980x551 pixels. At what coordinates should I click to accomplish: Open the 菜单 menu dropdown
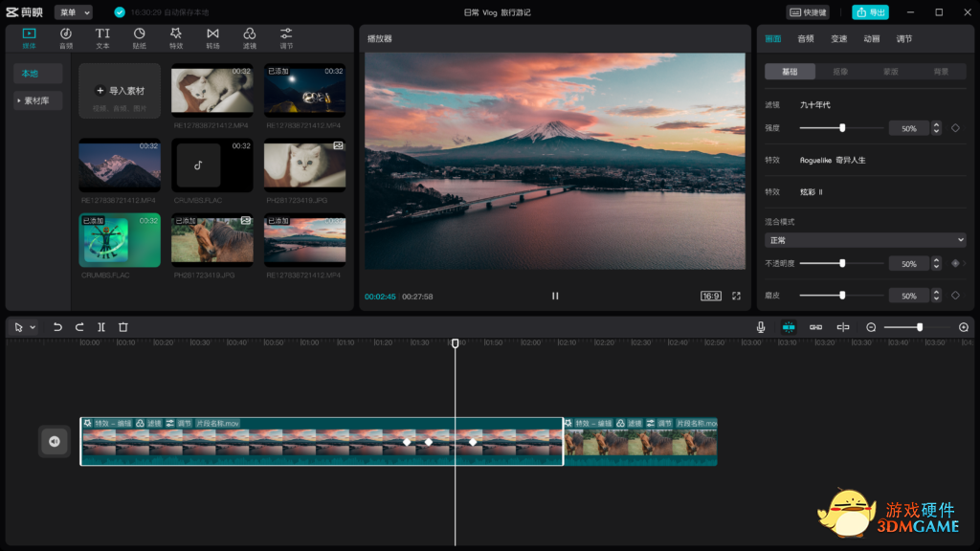74,11
